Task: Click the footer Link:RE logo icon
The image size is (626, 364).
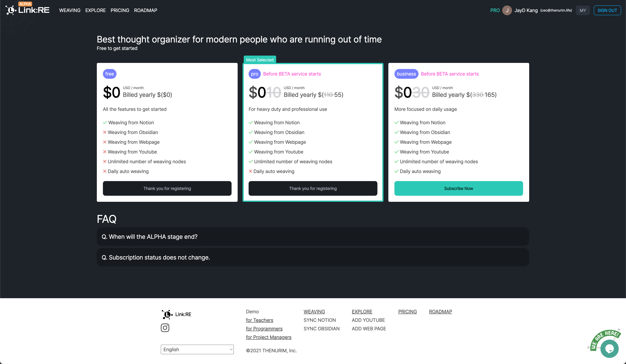Action: pyautogui.click(x=167, y=314)
